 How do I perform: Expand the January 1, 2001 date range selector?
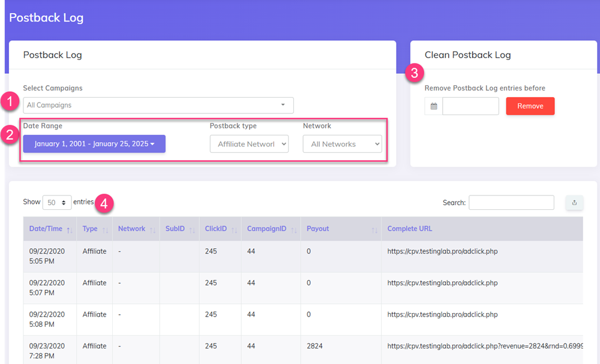click(x=94, y=144)
